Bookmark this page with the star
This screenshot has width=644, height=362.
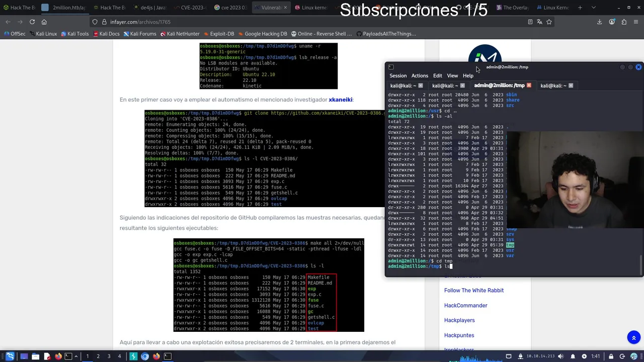[549, 22]
